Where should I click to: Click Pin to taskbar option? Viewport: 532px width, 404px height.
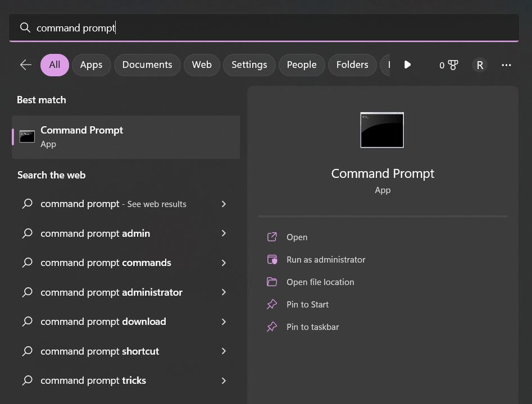(x=312, y=327)
